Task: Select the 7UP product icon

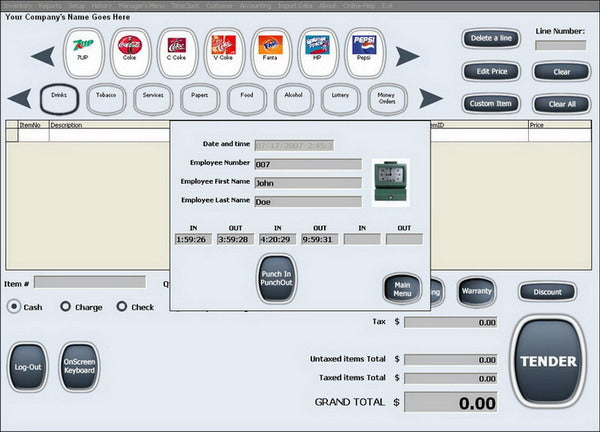Action: 83,53
